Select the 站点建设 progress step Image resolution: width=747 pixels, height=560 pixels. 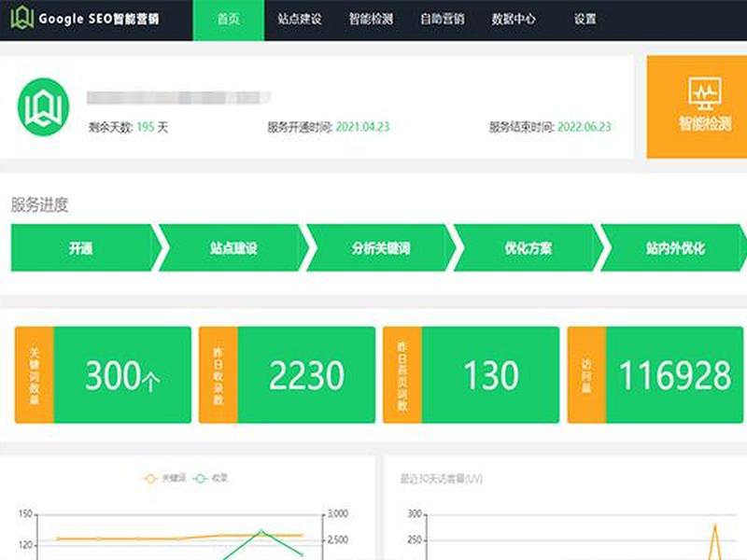click(234, 247)
